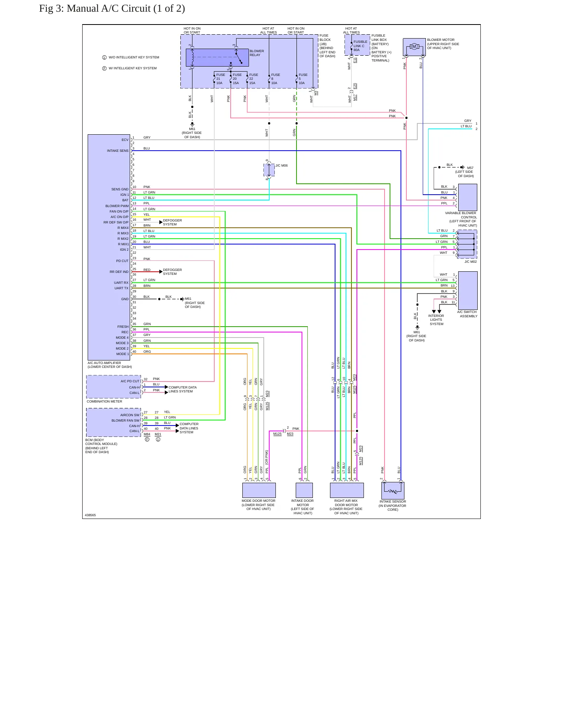Image resolution: width=563 pixels, height=728 pixels.
Task: Click the J/C M06 connector symbol
Action: (x=269, y=170)
